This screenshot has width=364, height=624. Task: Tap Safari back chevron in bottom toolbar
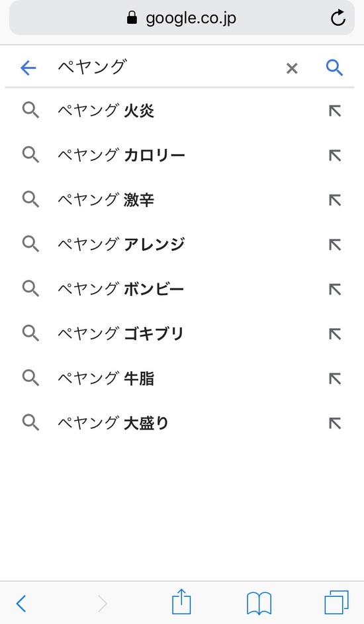pos(21,603)
